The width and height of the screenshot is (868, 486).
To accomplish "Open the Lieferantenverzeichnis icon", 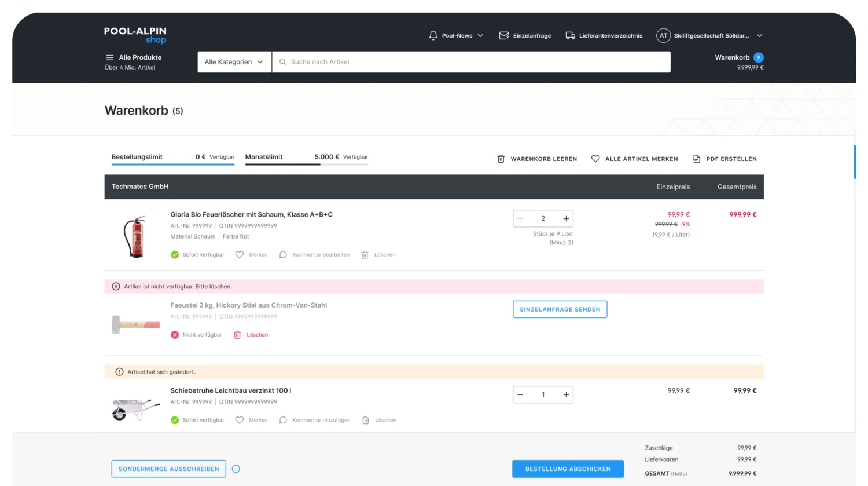I will pos(571,35).
